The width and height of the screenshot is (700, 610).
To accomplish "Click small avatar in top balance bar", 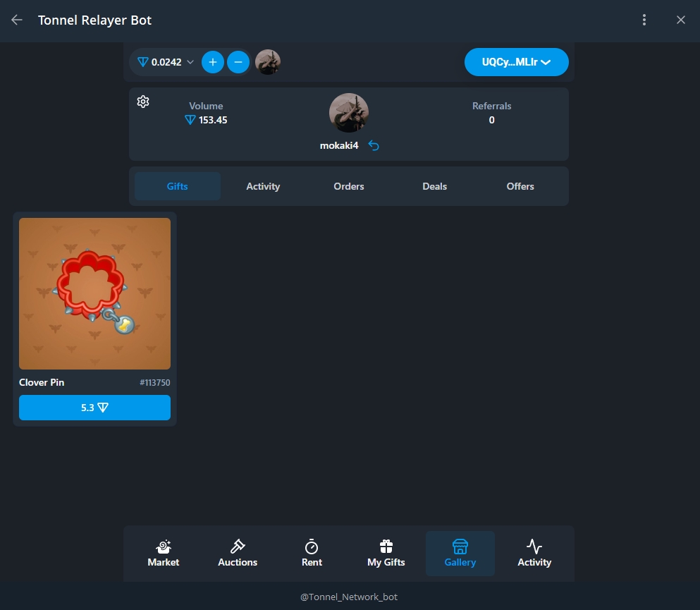I will [268, 62].
